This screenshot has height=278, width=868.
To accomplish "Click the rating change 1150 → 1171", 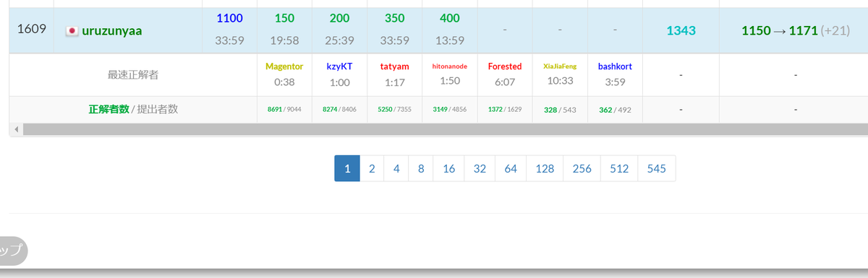I will pyautogui.click(x=780, y=30).
